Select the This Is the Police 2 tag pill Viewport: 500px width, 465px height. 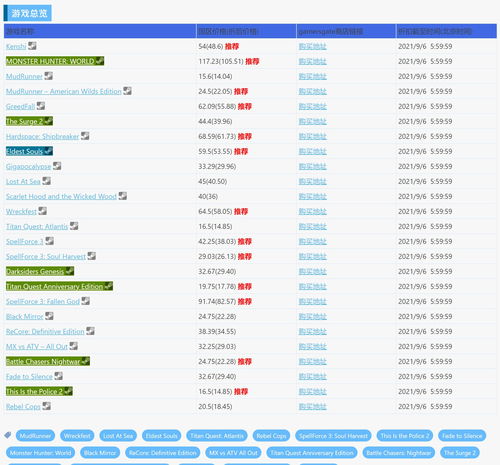click(x=405, y=436)
